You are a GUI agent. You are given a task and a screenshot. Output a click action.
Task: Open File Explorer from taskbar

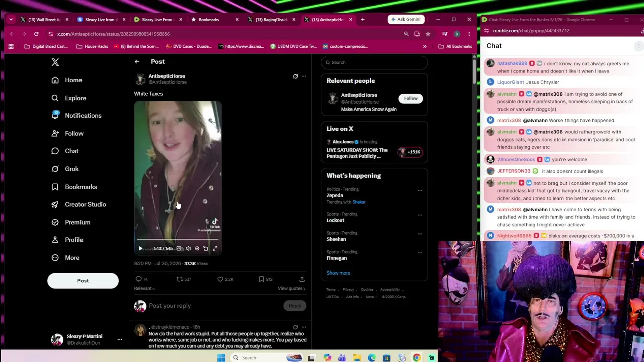(357, 358)
